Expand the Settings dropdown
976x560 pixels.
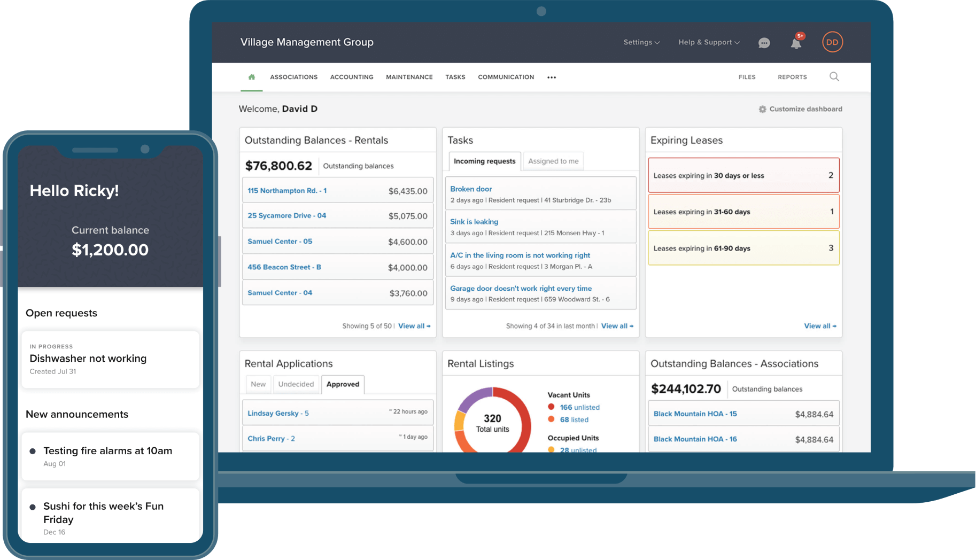[641, 42]
